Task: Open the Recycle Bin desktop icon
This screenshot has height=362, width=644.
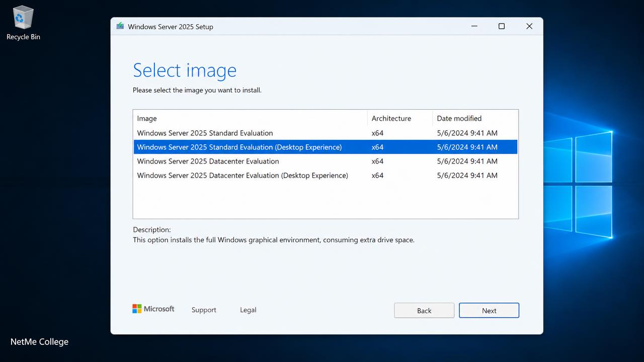Action: coord(23,23)
